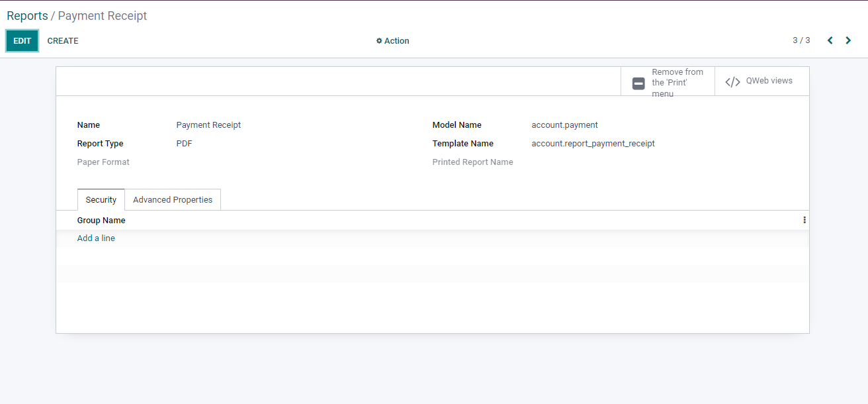Open the Action dropdown menu
868x404 pixels.
tap(393, 41)
